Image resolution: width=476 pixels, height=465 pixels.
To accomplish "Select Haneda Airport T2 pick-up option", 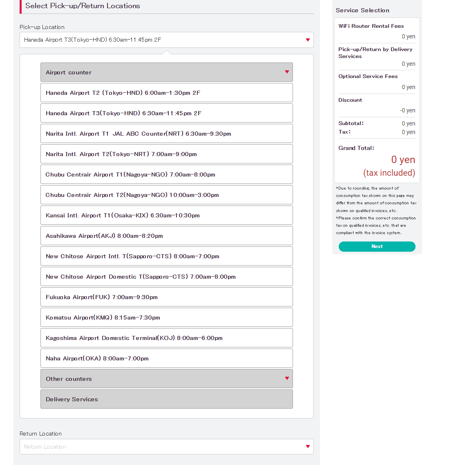I will click(166, 93).
